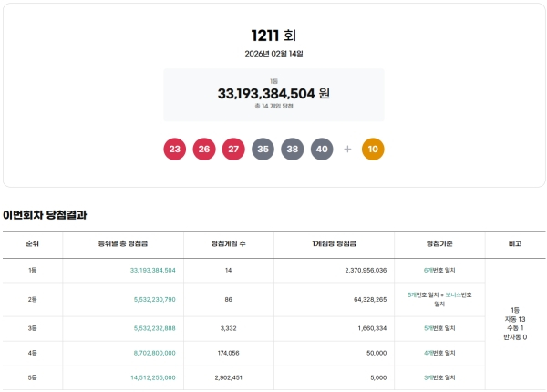547x392 pixels.
Task: Click the 1211 회 round title
Action: point(273,36)
